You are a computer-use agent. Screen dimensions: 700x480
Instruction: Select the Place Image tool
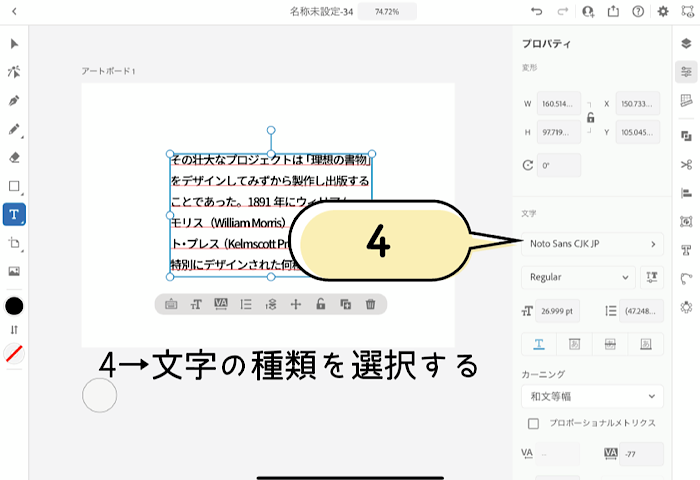coord(14,271)
